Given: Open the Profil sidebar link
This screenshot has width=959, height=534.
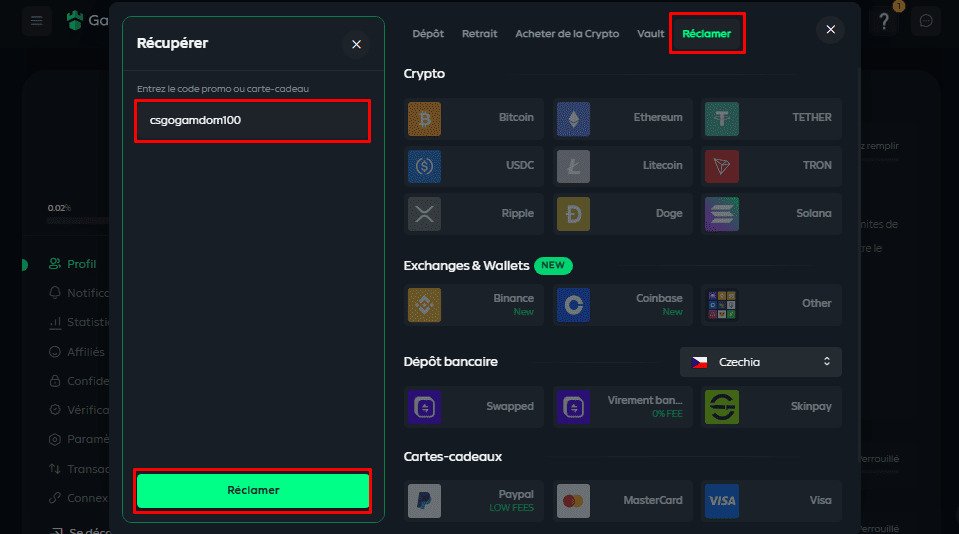Looking at the screenshot, I should coord(81,265).
